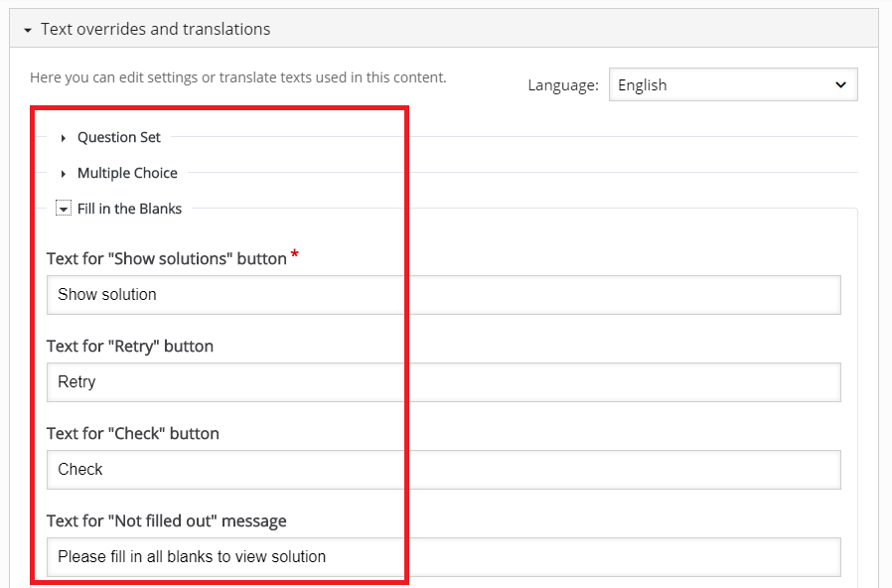The width and height of the screenshot is (892, 588).
Task: Click the Fill in the Blanks title
Action: 130,209
